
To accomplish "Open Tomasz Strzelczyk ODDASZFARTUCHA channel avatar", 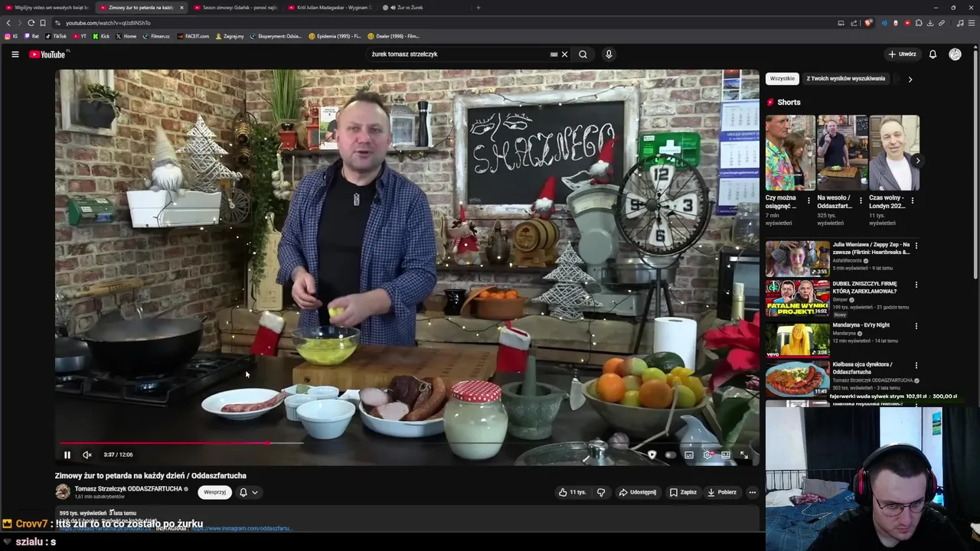I will 63,492.
